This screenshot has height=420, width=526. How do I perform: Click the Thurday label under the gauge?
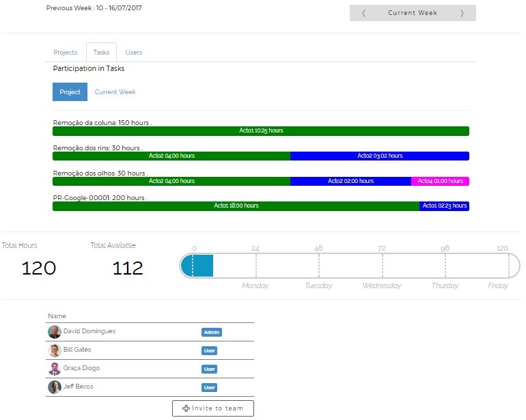pyautogui.click(x=445, y=285)
